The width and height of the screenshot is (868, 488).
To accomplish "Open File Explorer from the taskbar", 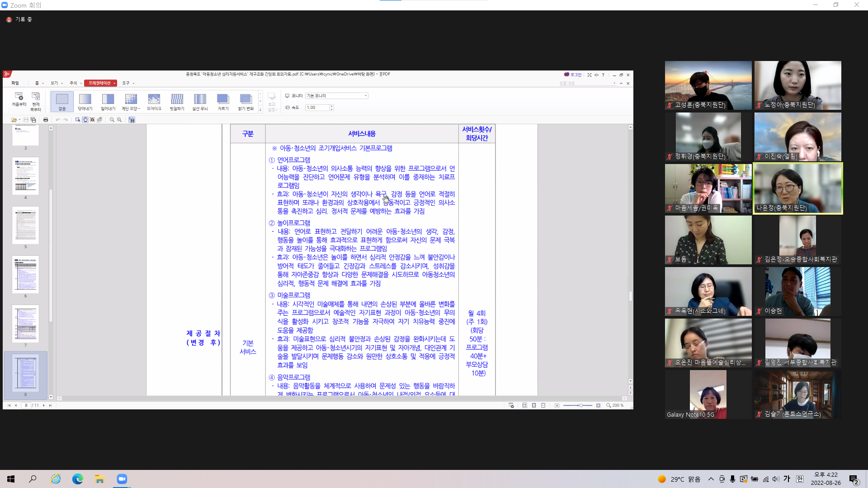I will [99, 479].
